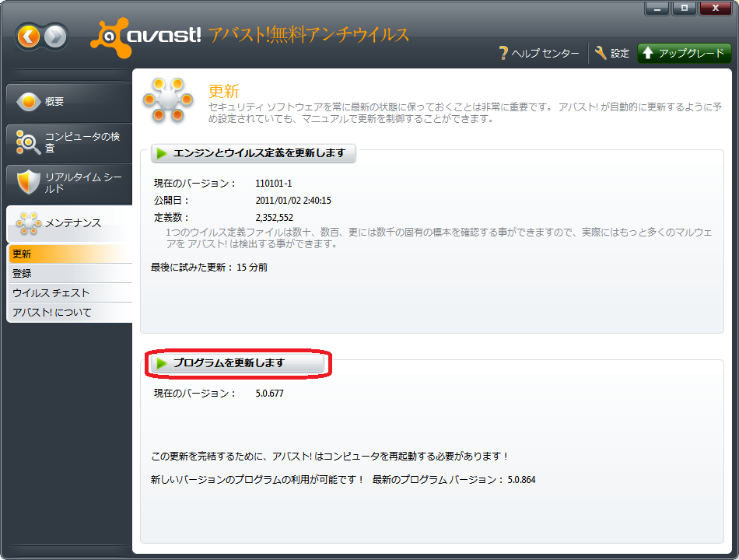Viewport: 739px width, 560px height.
Task: Click 最後に試みた更新: 15 分前 text
Action: 209,268
